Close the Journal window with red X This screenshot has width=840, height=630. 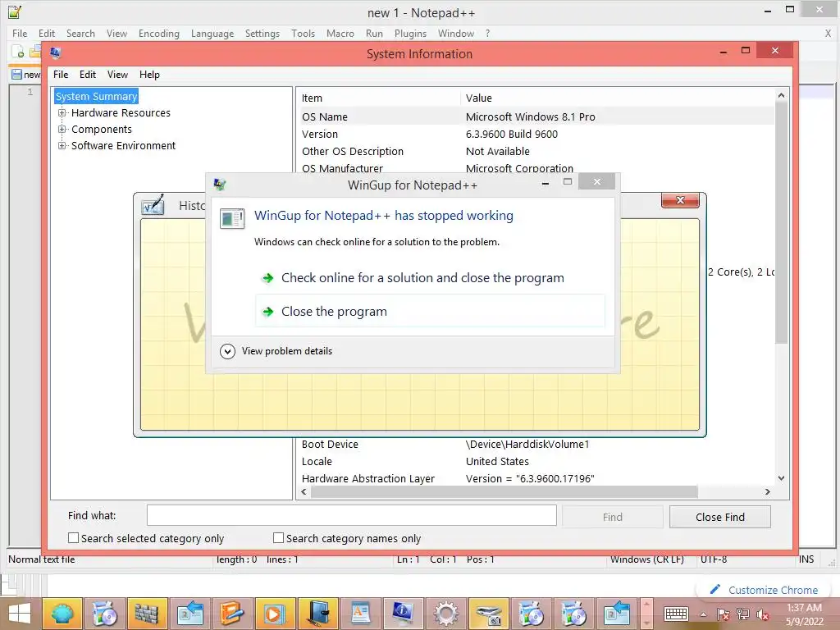(680, 200)
